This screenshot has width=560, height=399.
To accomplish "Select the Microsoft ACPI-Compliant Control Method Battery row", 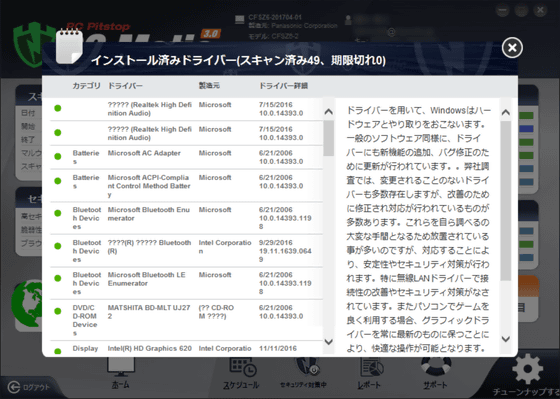I will (186, 185).
